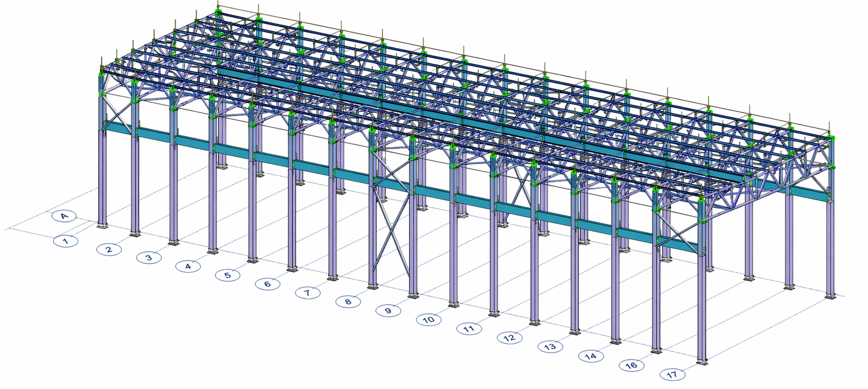The width and height of the screenshot is (868, 389).
Task: Click grid bubble 12
Action: pyautogui.click(x=510, y=338)
